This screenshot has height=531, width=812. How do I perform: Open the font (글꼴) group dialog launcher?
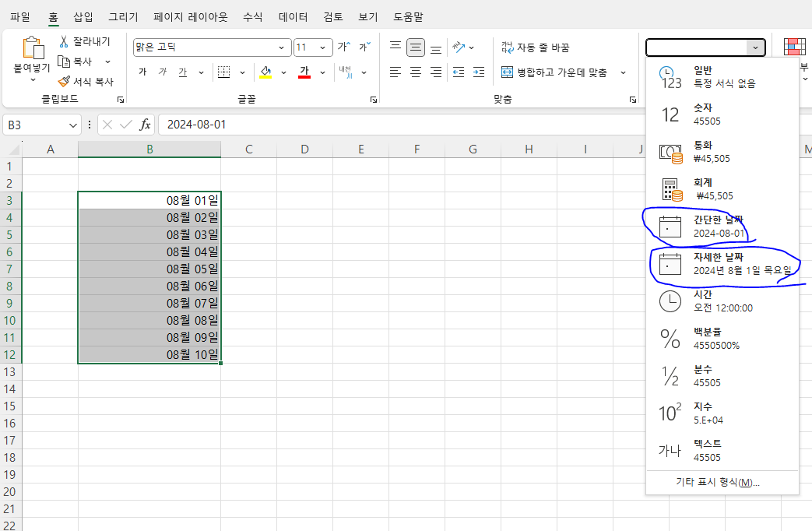coord(374,100)
